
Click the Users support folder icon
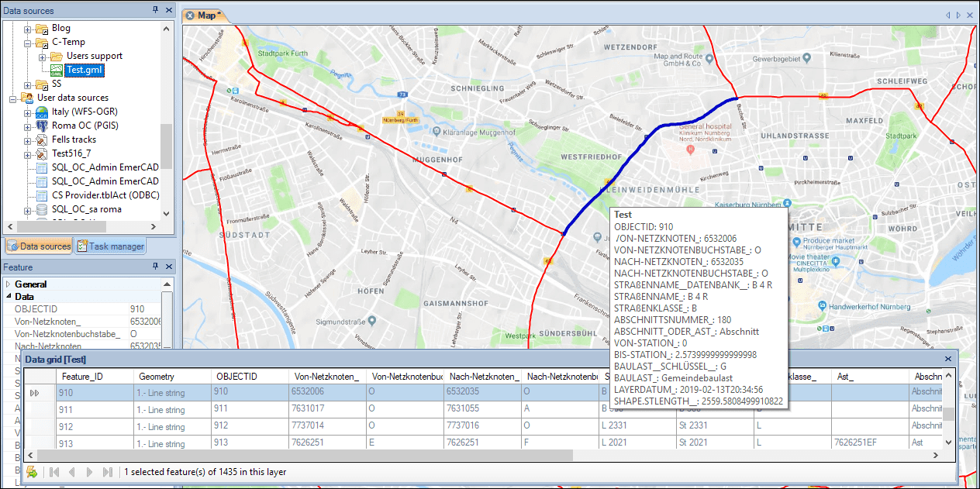point(56,57)
